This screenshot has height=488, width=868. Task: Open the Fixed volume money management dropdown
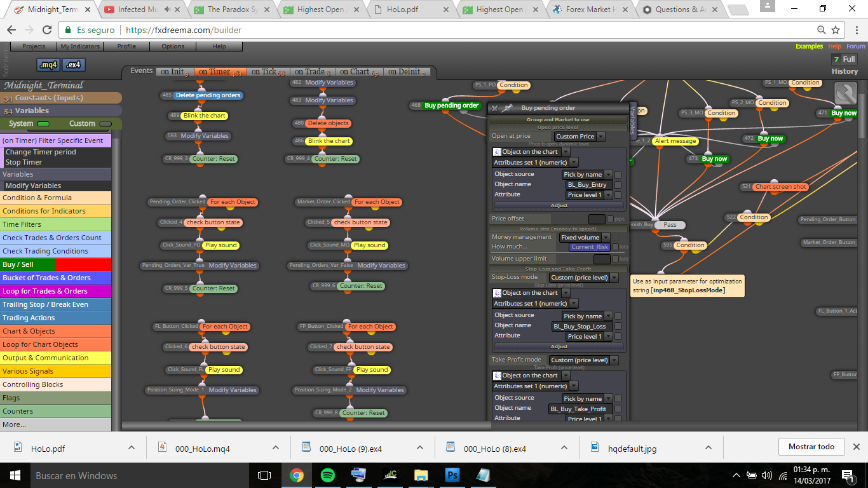point(584,238)
